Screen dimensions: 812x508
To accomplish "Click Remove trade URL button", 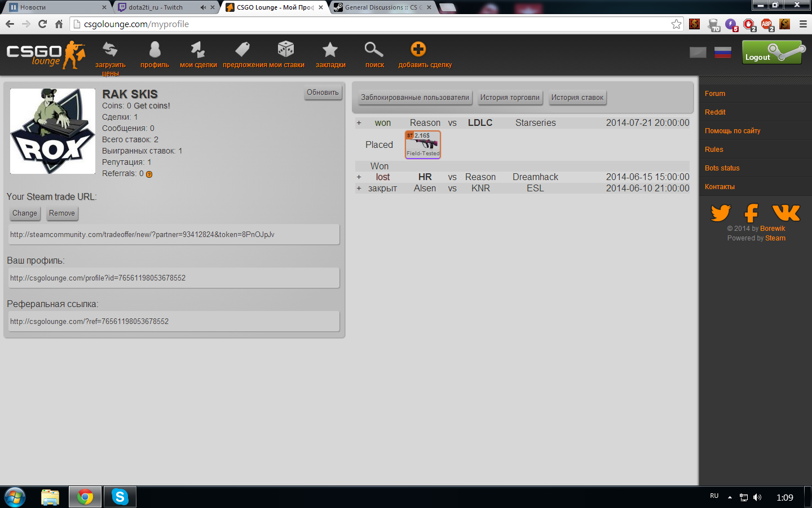I will 62,213.
